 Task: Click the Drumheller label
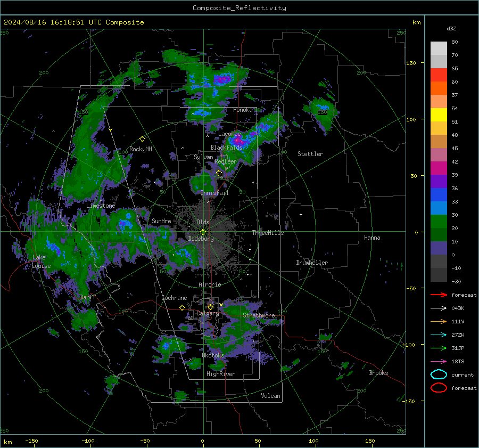pyautogui.click(x=312, y=263)
